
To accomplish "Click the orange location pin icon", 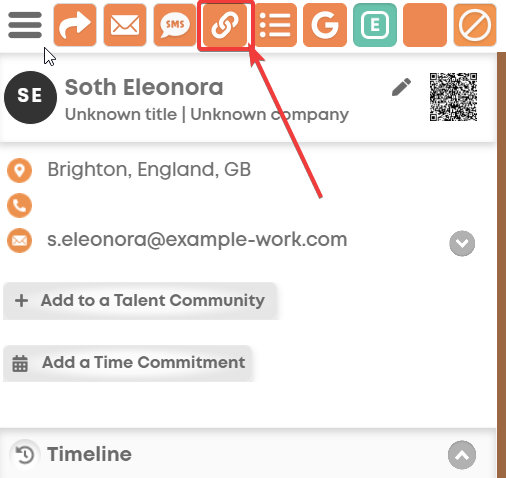I will 20,170.
